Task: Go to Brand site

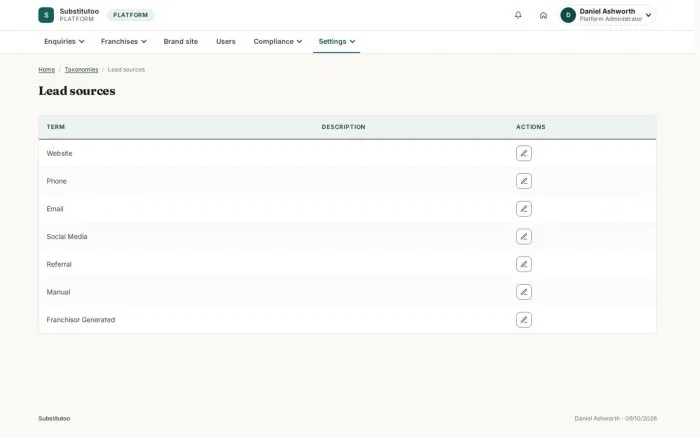Action: (180, 41)
